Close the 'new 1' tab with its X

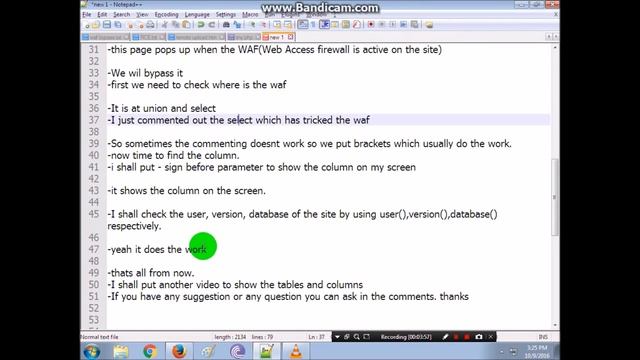(290, 37)
